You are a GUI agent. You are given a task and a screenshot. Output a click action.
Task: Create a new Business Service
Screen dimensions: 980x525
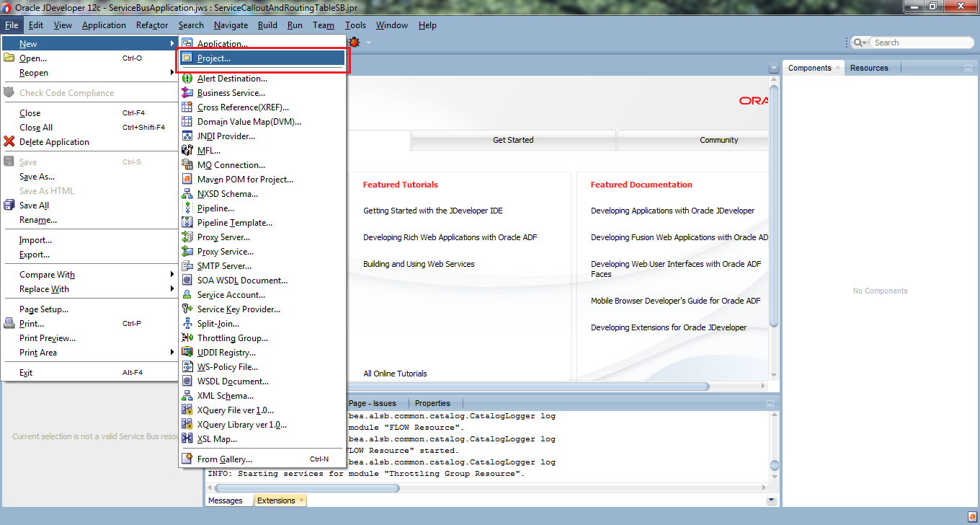click(229, 92)
